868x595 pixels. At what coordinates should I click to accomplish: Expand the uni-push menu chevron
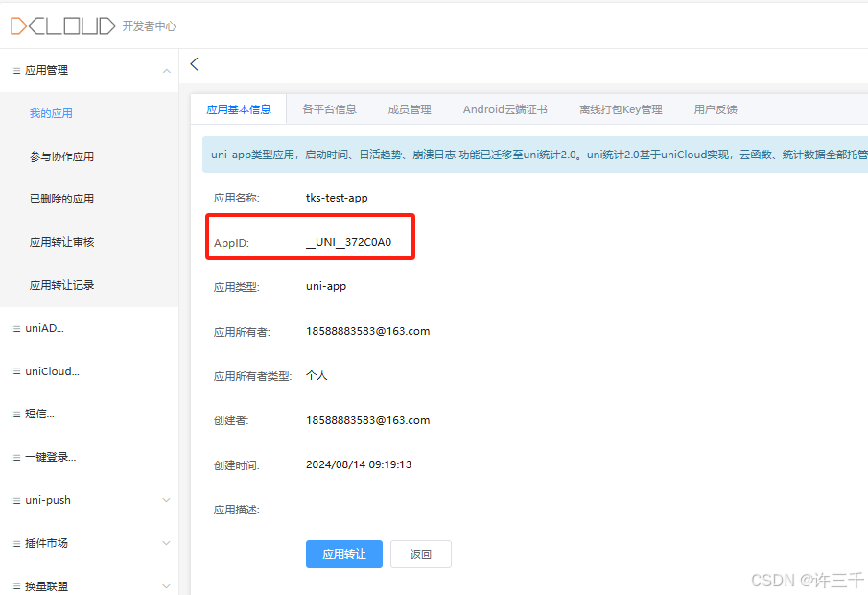[166, 500]
